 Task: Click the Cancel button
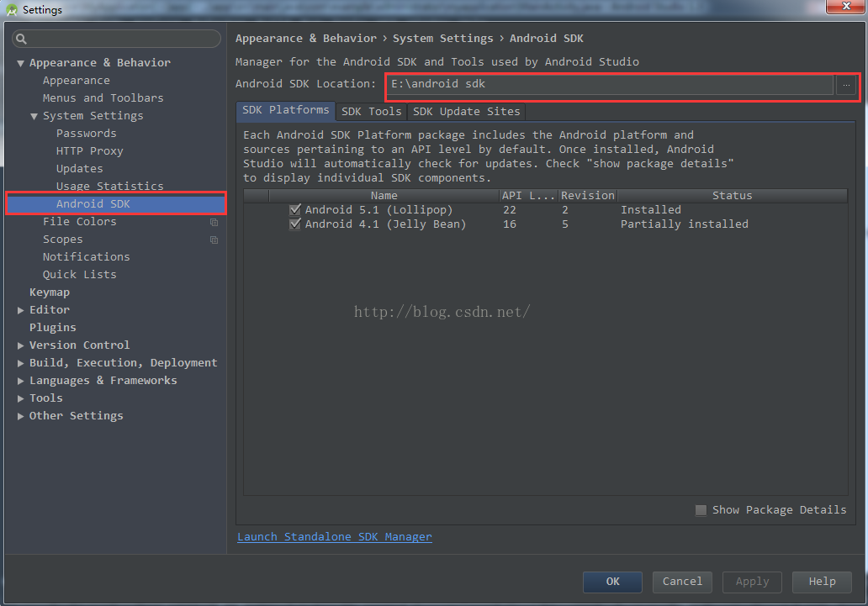click(682, 582)
